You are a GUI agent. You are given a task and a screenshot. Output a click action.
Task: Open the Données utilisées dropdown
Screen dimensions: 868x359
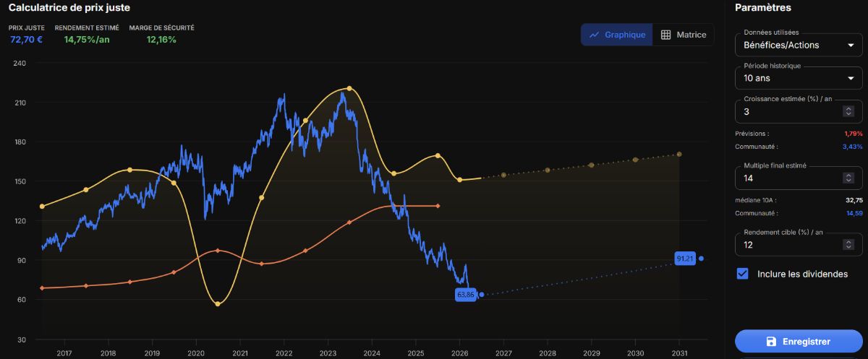point(799,46)
